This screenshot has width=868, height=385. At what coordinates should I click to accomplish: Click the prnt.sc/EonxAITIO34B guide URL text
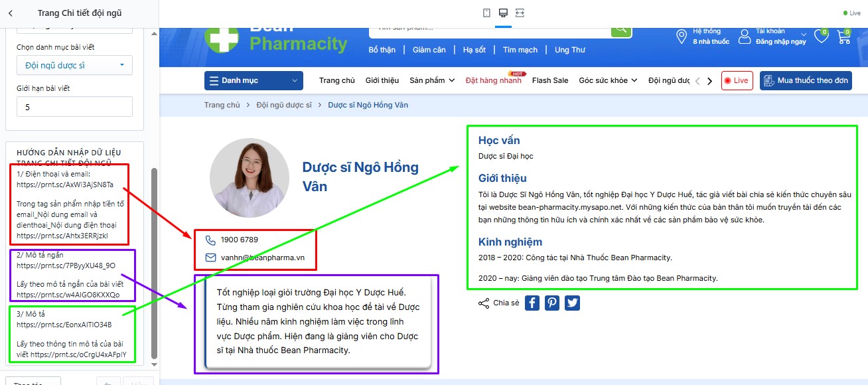point(64,325)
